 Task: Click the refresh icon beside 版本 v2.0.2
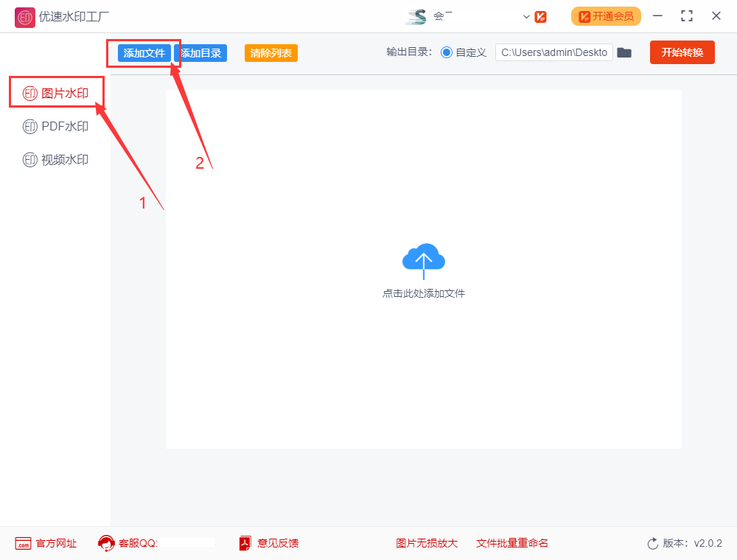pyautogui.click(x=652, y=543)
